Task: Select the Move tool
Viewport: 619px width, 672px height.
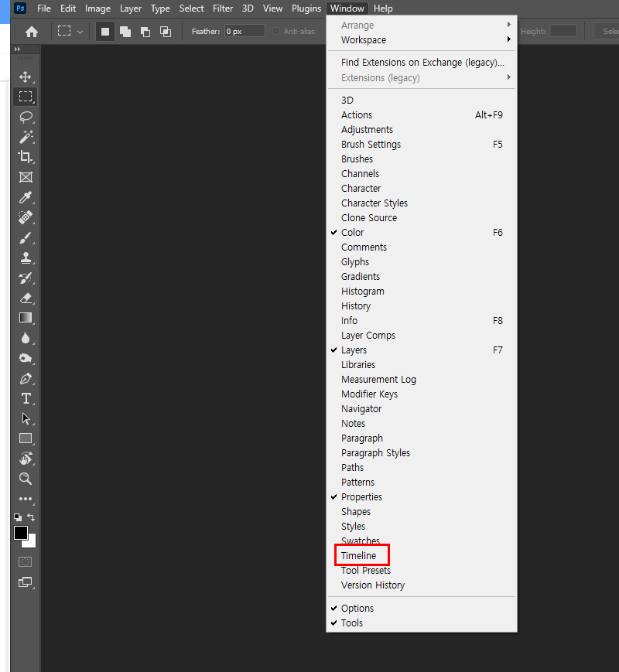Action: point(26,77)
